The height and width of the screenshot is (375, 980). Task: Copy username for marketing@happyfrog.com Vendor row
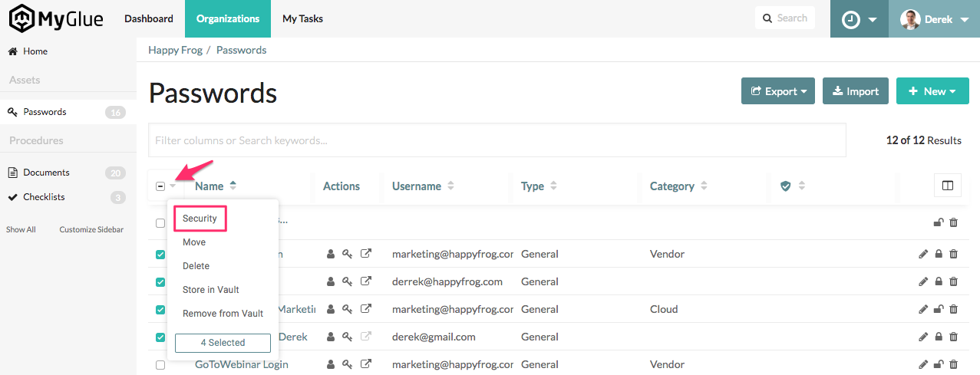[x=332, y=254]
